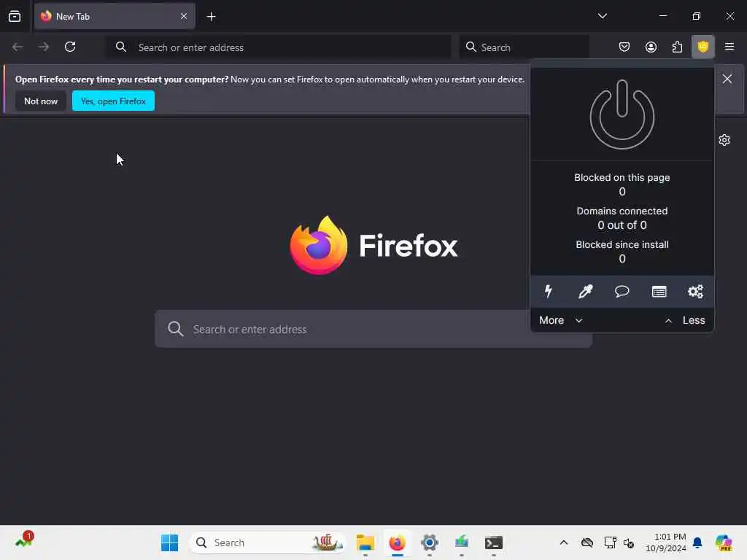Click the Windows taskbar Search box

click(x=268, y=542)
